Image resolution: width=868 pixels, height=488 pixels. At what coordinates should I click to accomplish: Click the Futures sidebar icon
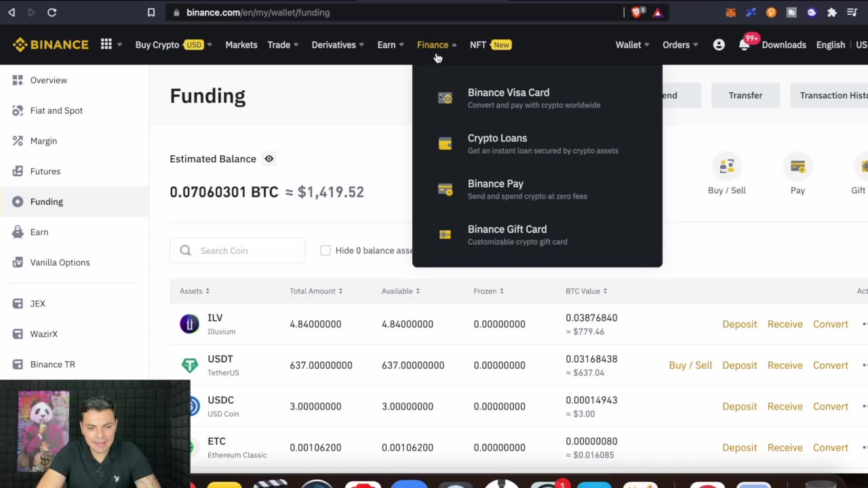tap(18, 171)
